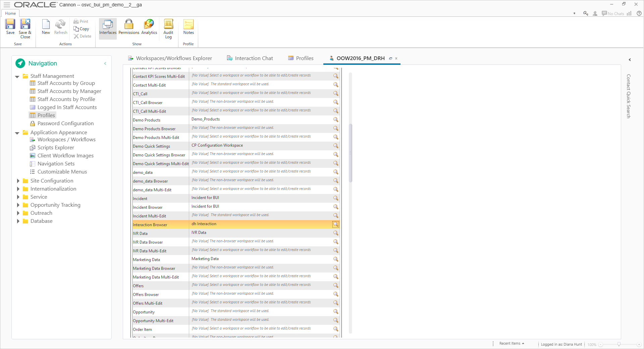Switch to the Profiles tab
The width and height of the screenshot is (644, 349).
[301, 58]
